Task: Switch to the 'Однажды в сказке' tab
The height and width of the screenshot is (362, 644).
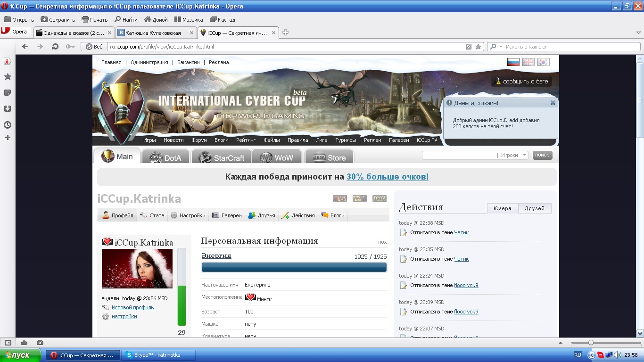Action: click(74, 33)
